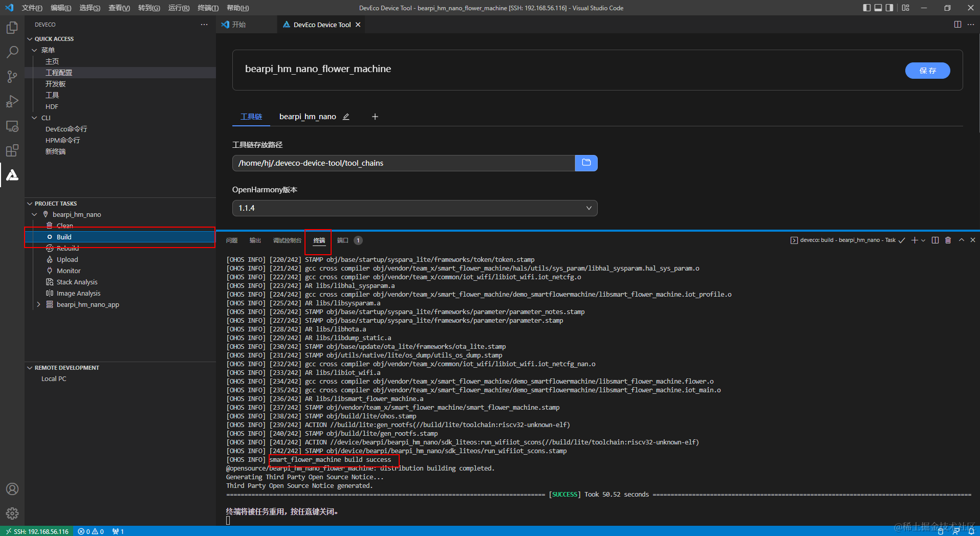This screenshot has width=980, height=536.
Task: Open Extensions view in activity bar
Action: 12,150
